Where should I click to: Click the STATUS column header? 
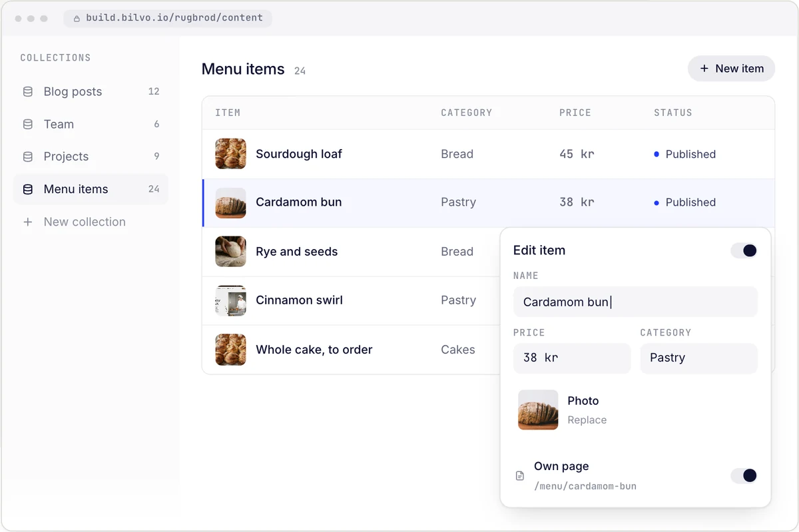673,113
